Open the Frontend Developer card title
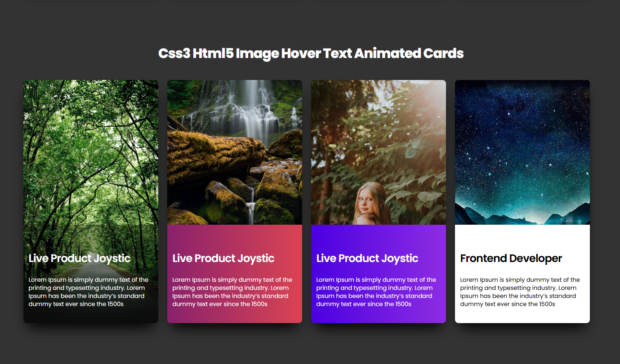Image resolution: width=620 pixels, height=364 pixels. [511, 258]
